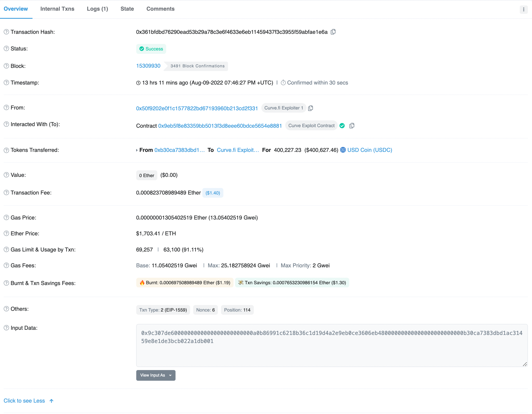Click the USDC token coin icon
Image resolution: width=532 pixels, height=414 pixels.
coord(343,150)
